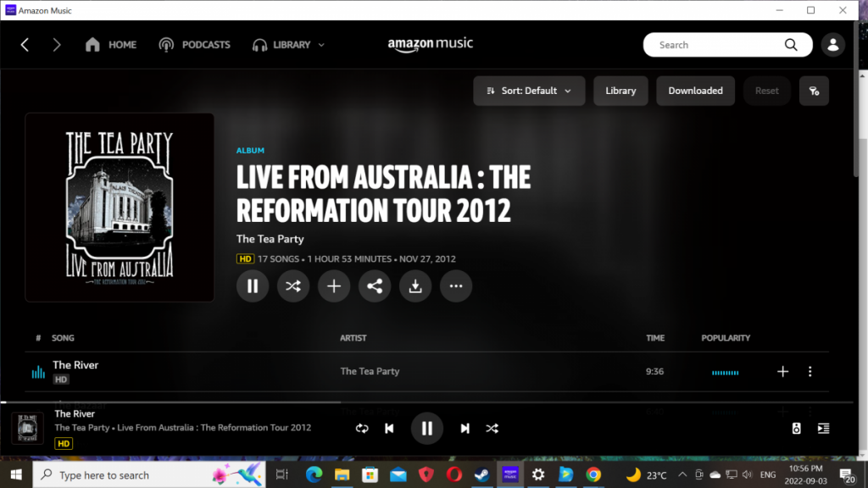Download the album

[x=415, y=286]
